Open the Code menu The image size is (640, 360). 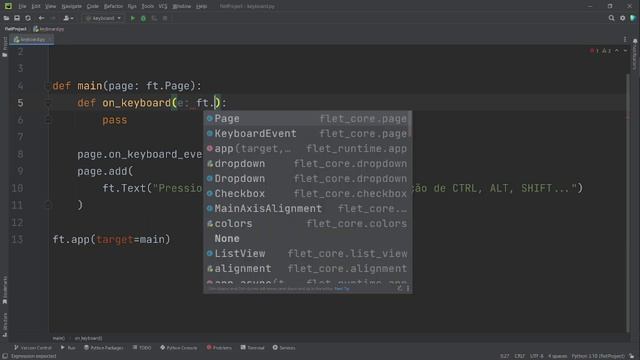coord(93,6)
